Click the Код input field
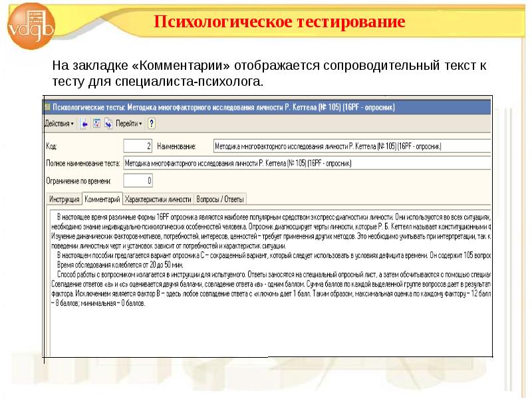This screenshot has height=399, width=532. tap(138, 146)
